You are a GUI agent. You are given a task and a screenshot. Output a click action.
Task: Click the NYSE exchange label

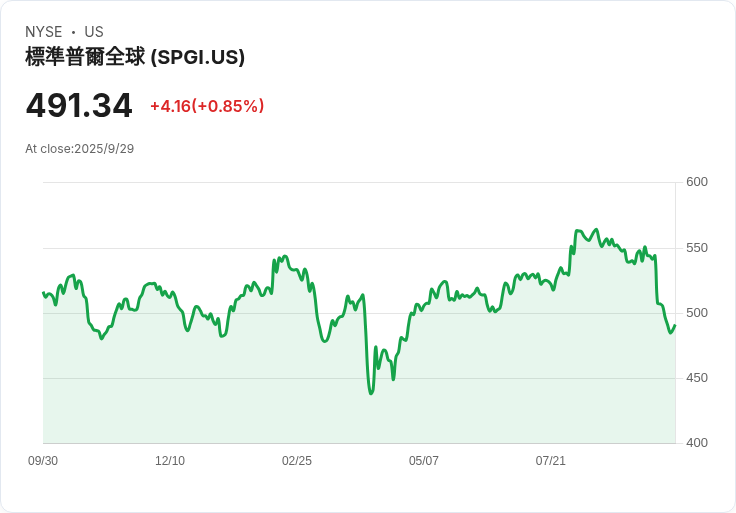pyautogui.click(x=44, y=32)
